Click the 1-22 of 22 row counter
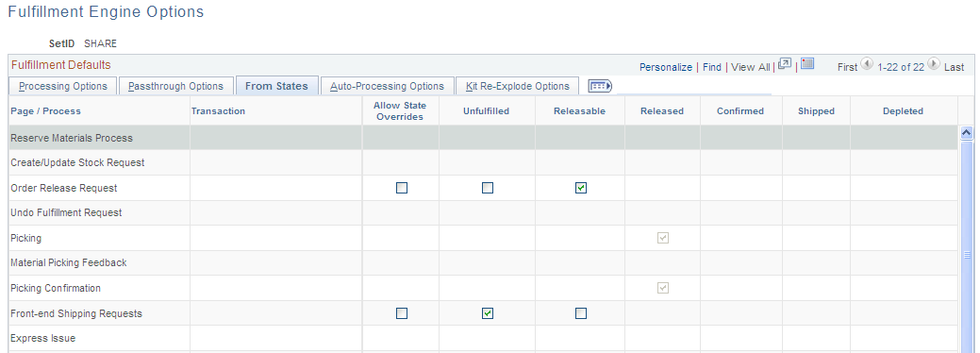 tap(901, 67)
